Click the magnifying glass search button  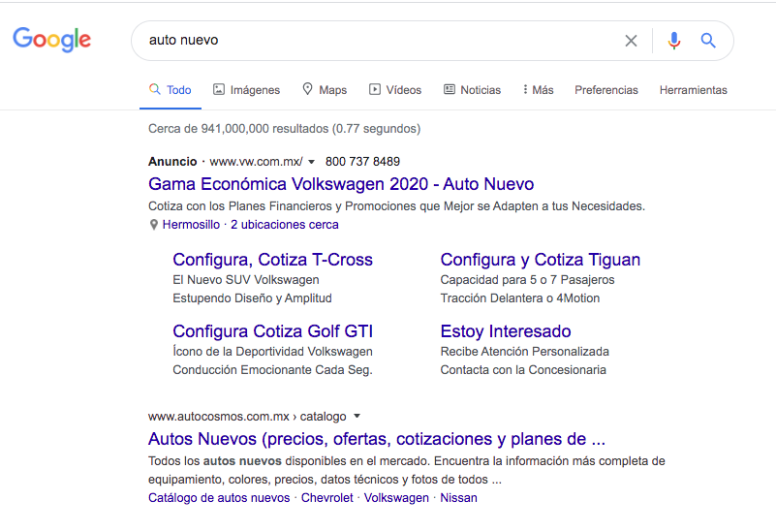(x=708, y=41)
